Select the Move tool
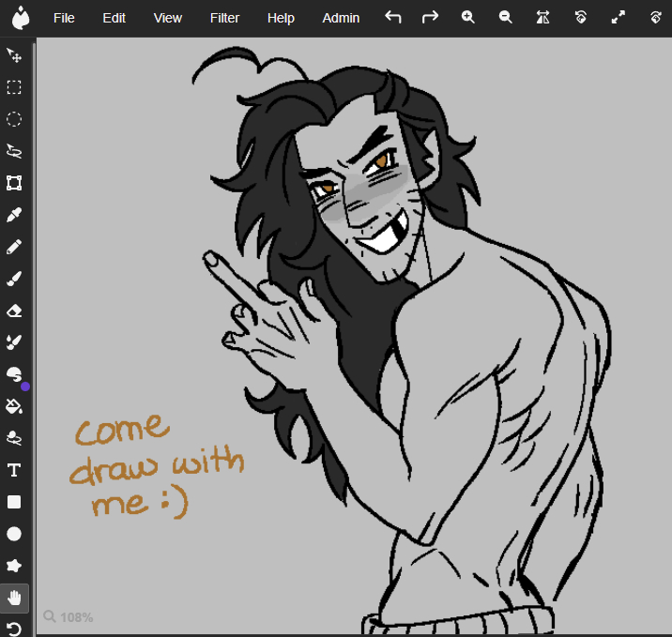 pyautogui.click(x=14, y=55)
